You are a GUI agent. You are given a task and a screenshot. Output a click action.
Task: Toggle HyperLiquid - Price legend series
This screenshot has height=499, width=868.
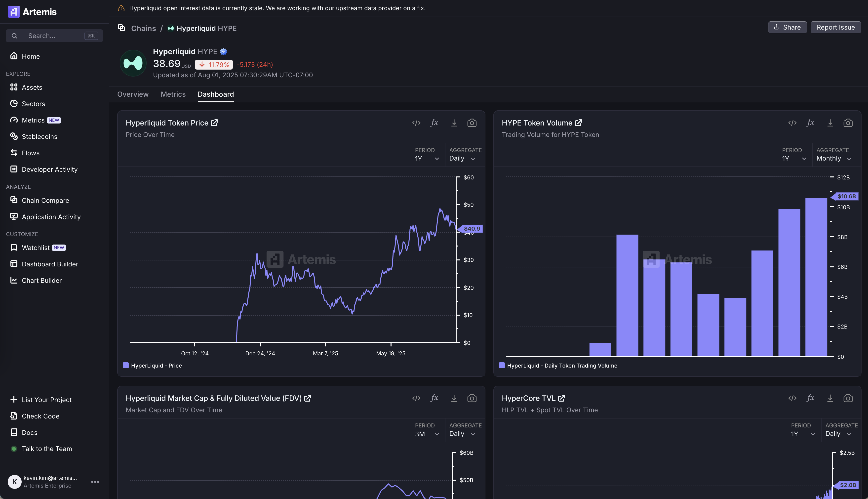click(x=153, y=365)
